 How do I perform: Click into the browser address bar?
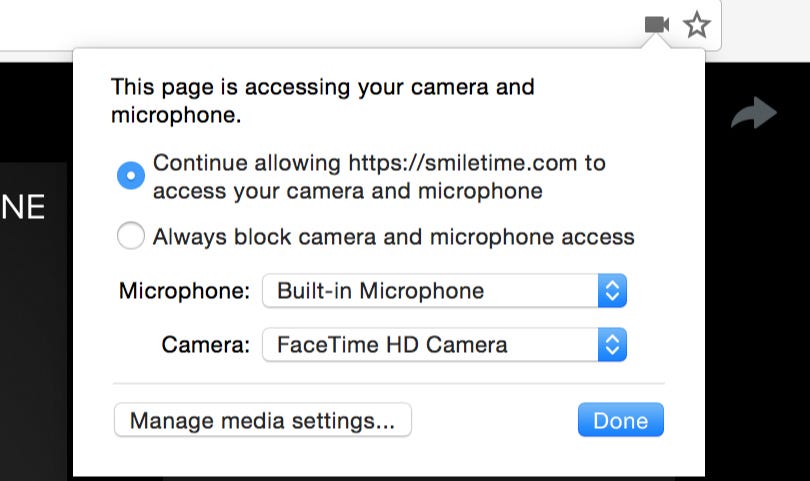[300, 24]
